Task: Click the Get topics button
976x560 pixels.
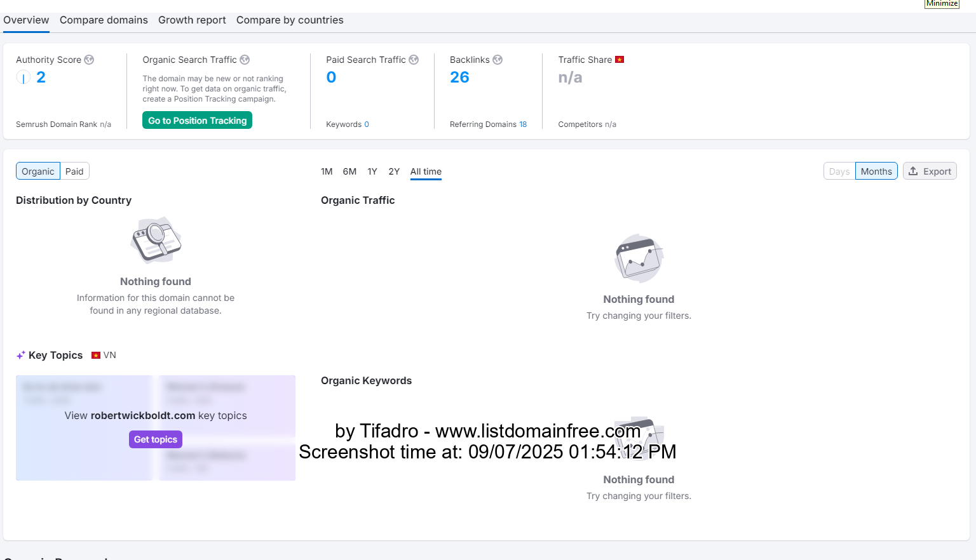Action: pyautogui.click(x=156, y=439)
